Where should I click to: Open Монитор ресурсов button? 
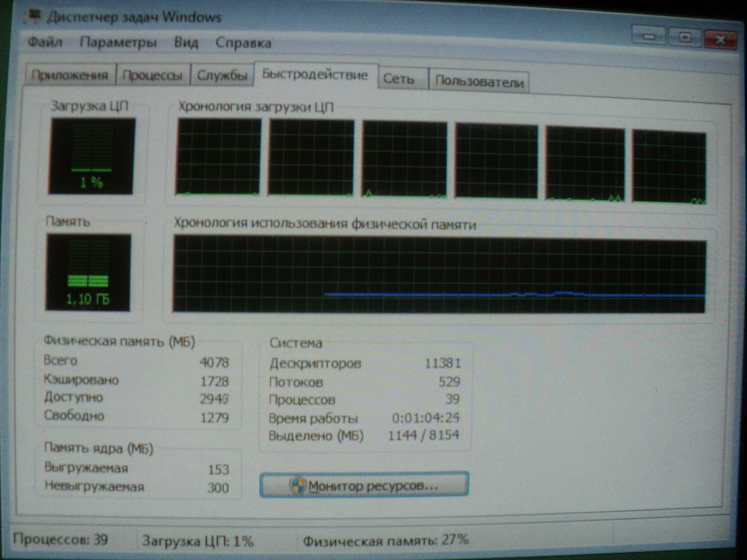364,484
